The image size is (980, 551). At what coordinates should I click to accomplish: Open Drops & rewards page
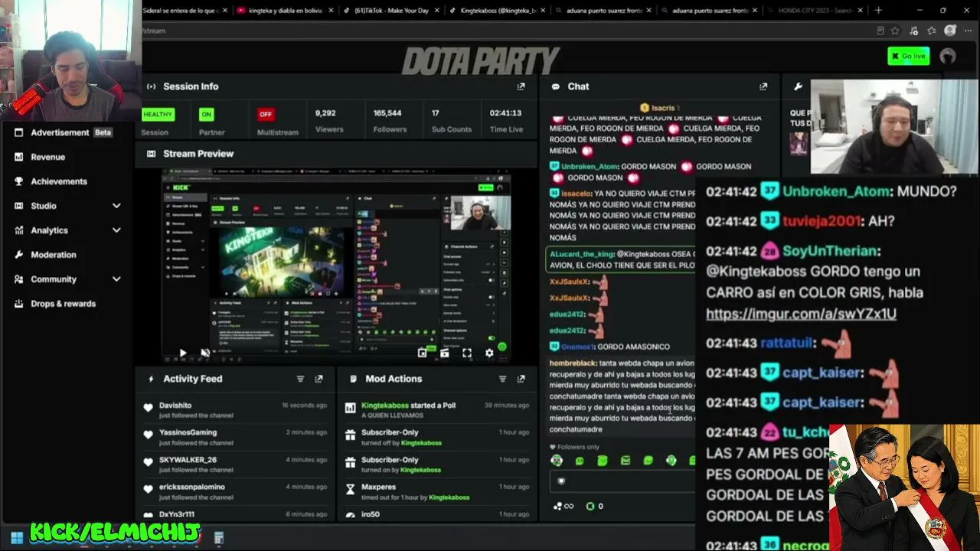coord(64,304)
